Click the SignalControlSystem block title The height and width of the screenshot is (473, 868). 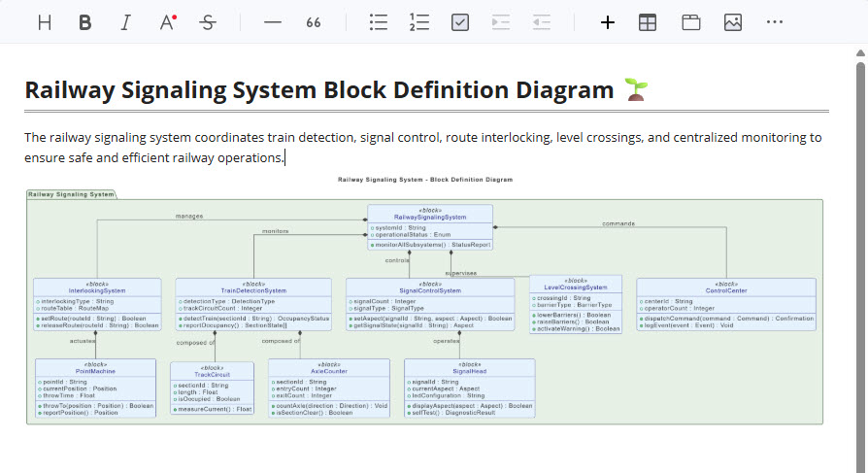coord(430,290)
